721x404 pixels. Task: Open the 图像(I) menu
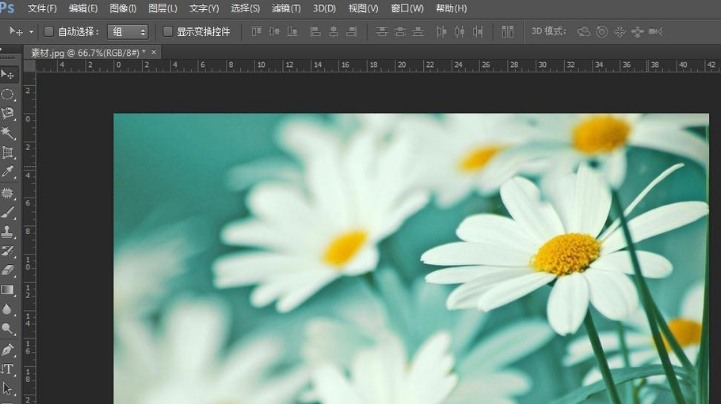[x=123, y=8]
